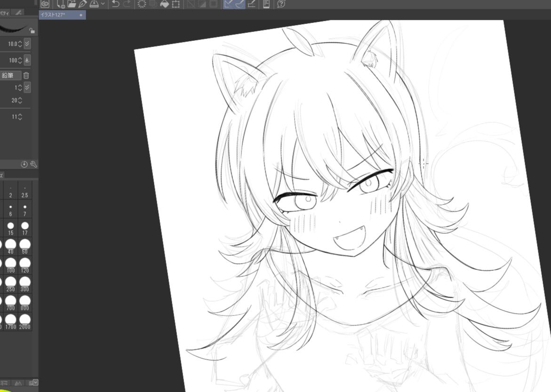Toggle snap to special ruler
Screen dimensions: 551x392
(x=240, y=4)
